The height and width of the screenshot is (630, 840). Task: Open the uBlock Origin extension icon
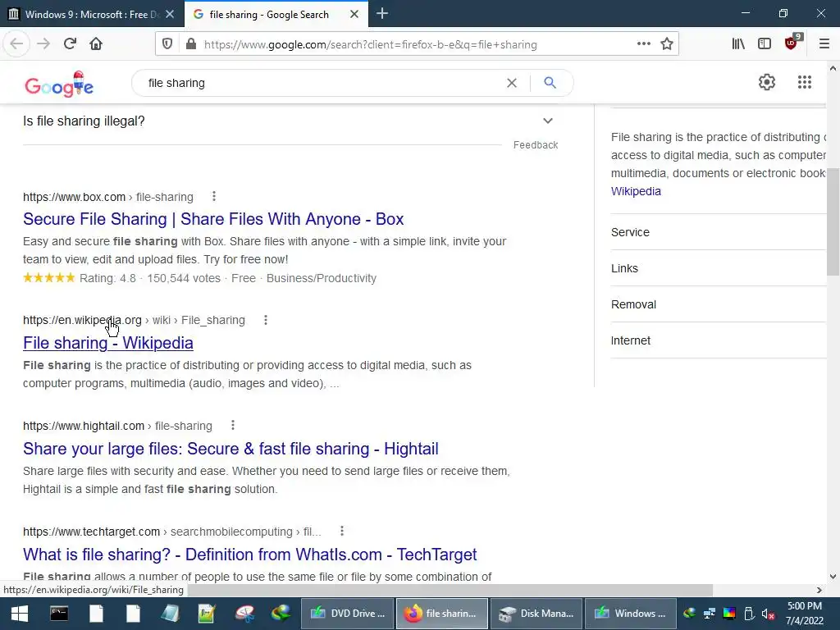coord(792,43)
